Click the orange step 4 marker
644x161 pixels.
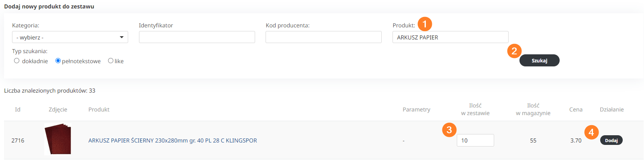coord(591,132)
